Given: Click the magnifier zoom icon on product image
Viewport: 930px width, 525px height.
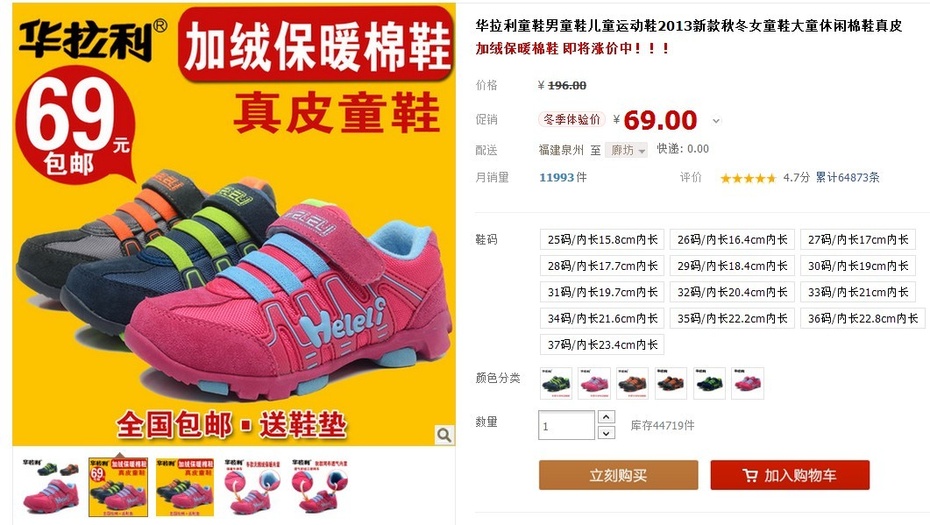Looking at the screenshot, I should click(444, 435).
